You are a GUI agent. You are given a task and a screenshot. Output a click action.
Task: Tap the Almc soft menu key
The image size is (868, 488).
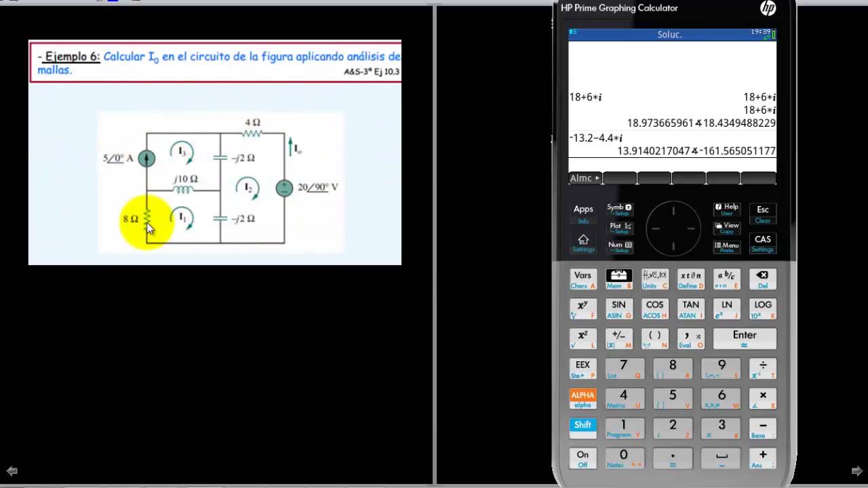[585, 178]
